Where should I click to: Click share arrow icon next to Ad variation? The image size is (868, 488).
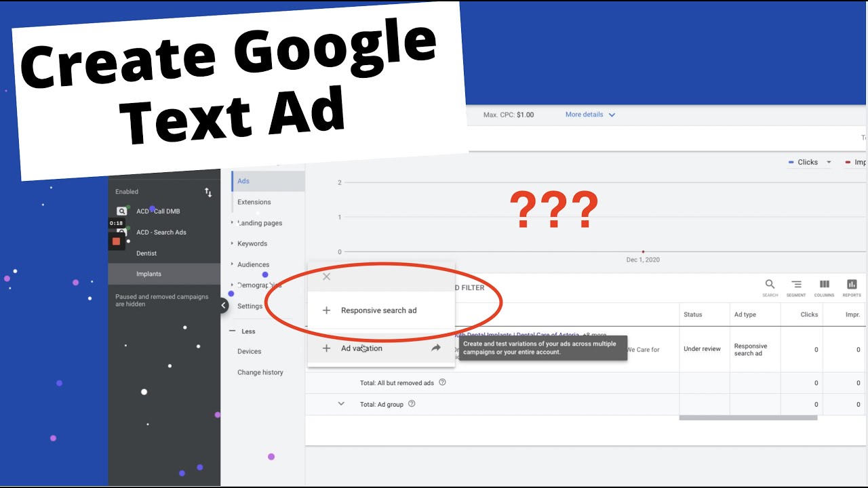[435, 348]
